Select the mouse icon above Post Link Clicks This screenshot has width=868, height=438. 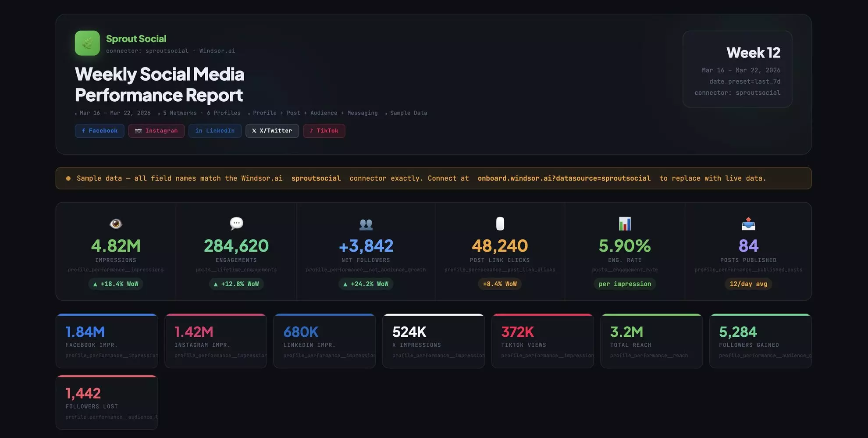coord(499,224)
